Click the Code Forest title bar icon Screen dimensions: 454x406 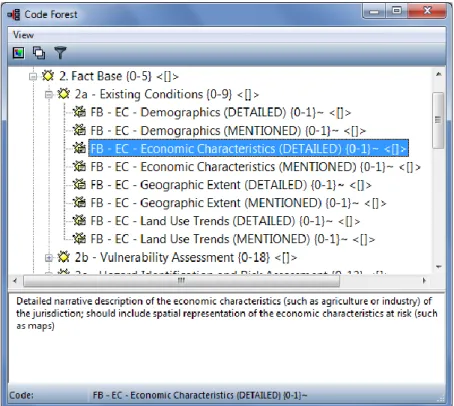tap(14, 15)
